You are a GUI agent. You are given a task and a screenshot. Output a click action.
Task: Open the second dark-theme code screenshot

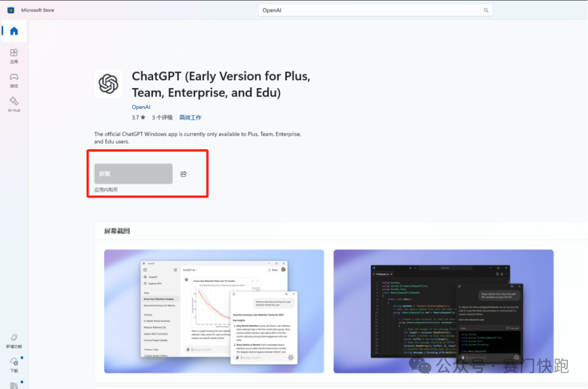pos(443,311)
